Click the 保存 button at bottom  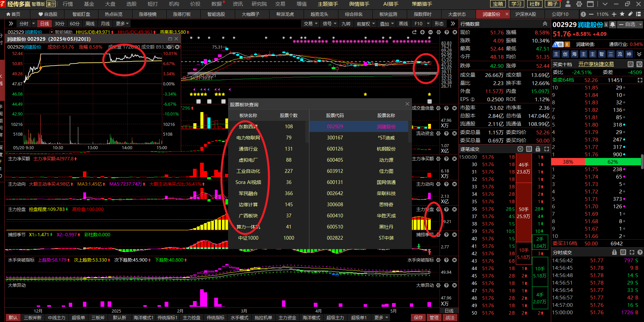click(418, 318)
